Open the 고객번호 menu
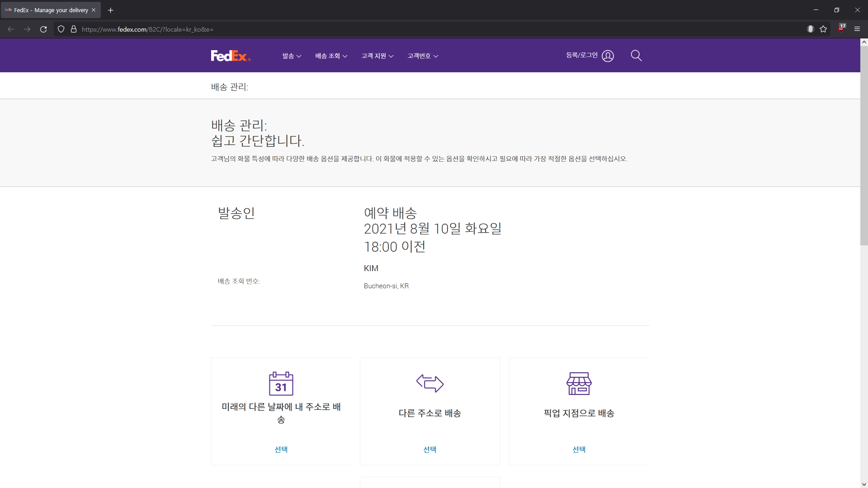The width and height of the screenshot is (868, 488). (423, 56)
